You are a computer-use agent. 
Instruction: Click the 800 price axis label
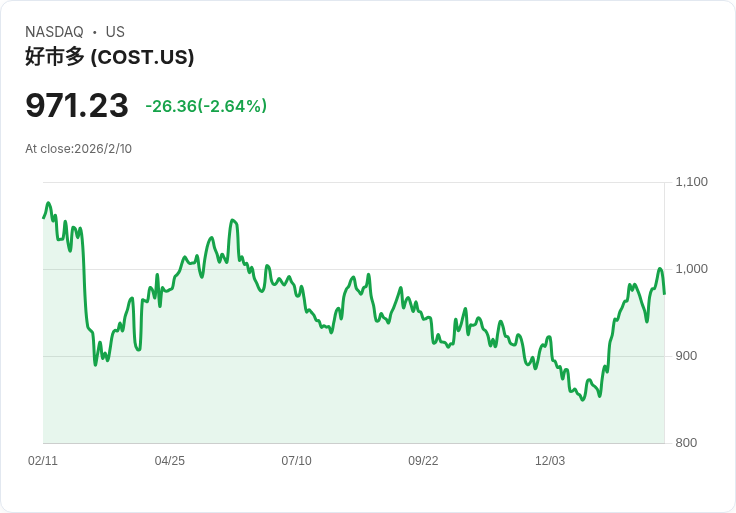coord(686,443)
